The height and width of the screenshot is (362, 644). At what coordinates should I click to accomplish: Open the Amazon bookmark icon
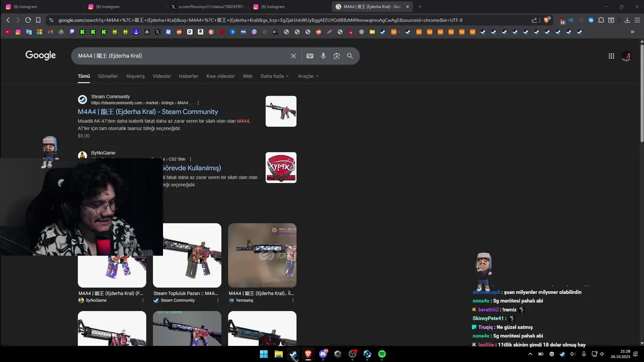200,32
